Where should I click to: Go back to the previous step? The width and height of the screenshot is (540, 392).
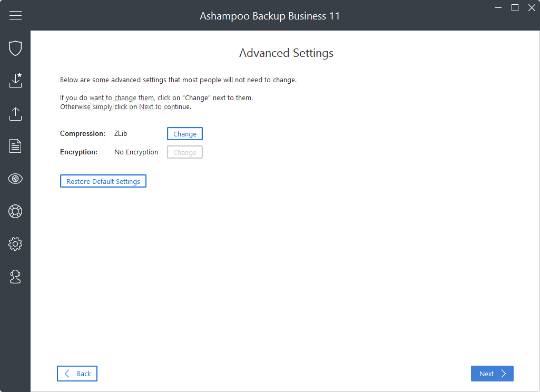coord(77,374)
